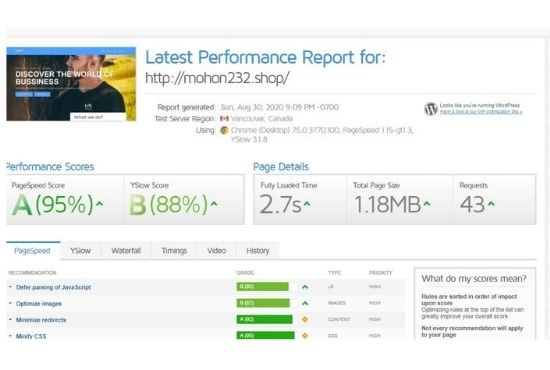Open the site screenshot thumbnail
The height and width of the screenshot is (370, 550).
coord(71,84)
